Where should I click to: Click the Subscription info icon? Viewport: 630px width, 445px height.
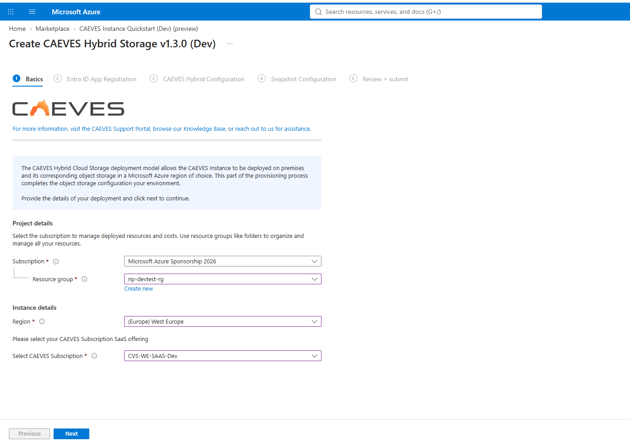56,261
